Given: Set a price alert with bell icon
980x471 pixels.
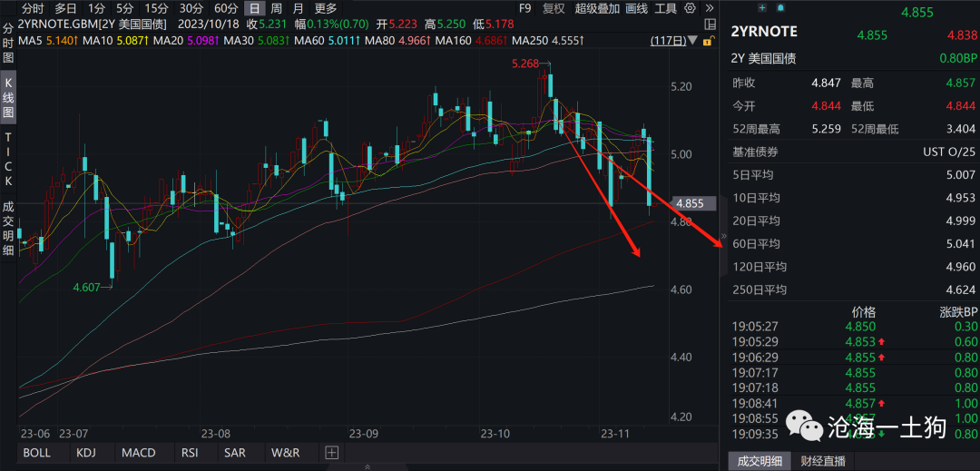Looking at the screenshot, I should click(780, 7).
